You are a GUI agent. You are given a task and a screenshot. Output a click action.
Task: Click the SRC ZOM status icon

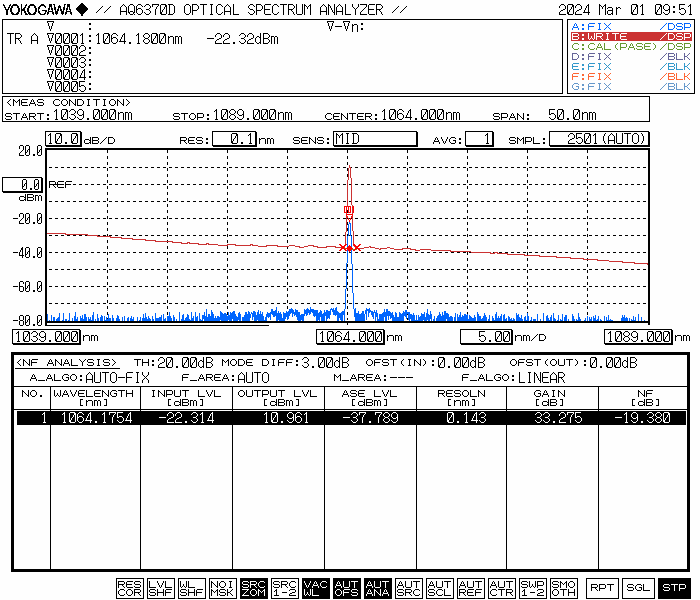pyautogui.click(x=253, y=588)
